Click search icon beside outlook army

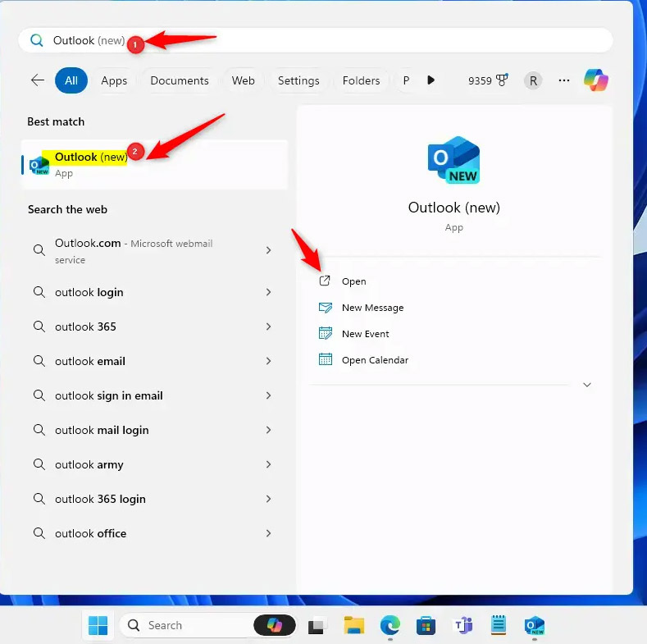coord(39,464)
